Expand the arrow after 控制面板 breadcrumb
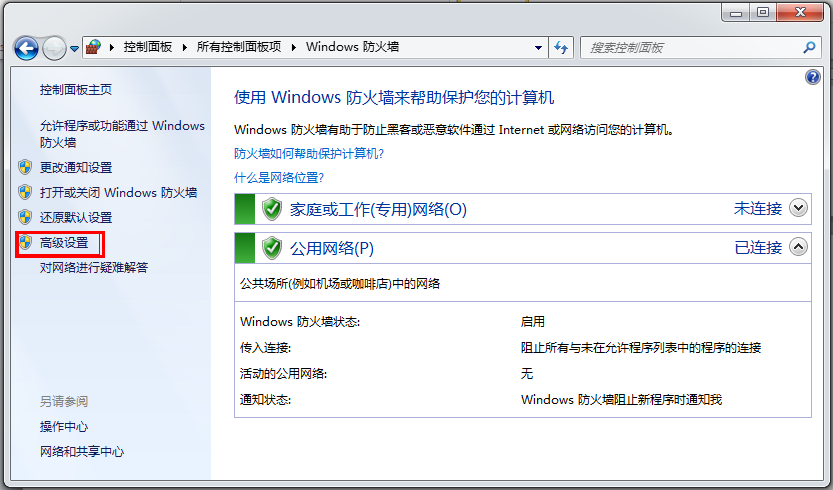 (185, 47)
